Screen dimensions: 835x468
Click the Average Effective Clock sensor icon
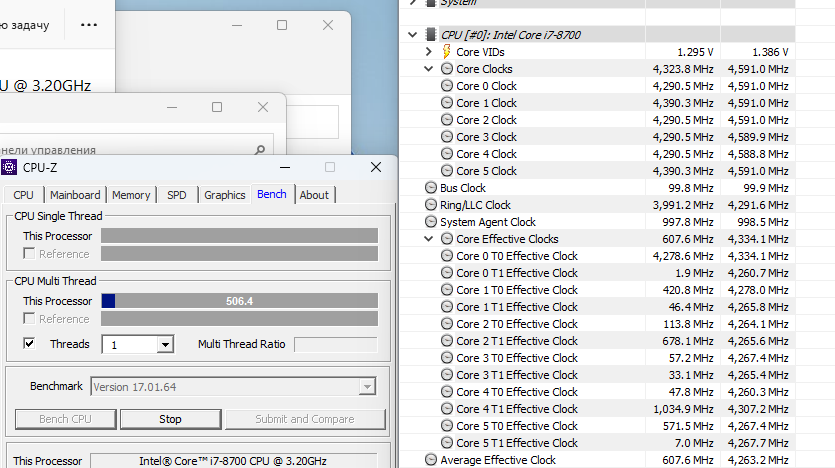431,460
